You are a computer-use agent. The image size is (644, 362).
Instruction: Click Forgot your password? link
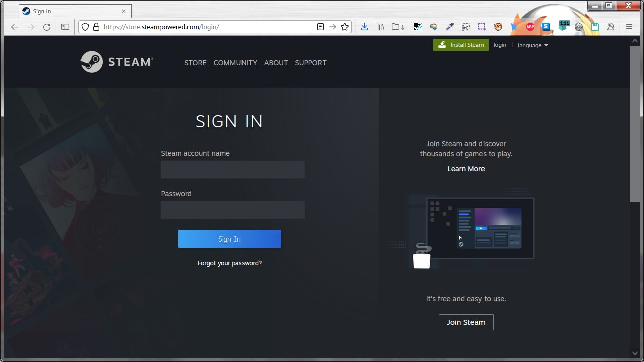229,263
